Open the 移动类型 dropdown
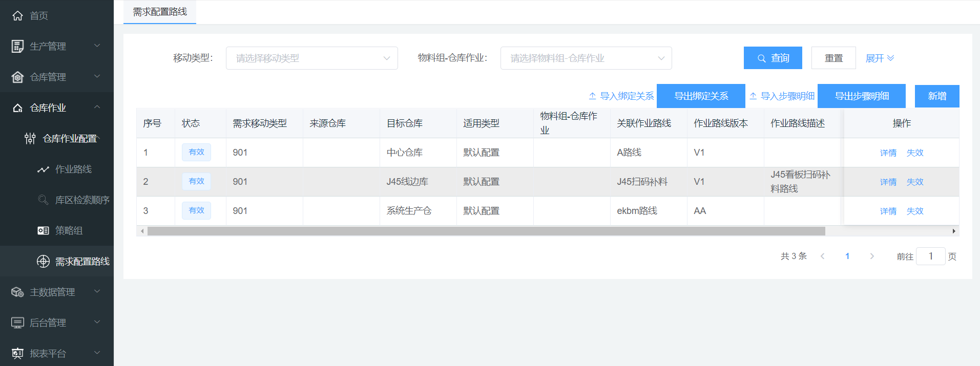The image size is (980, 366). (311, 58)
